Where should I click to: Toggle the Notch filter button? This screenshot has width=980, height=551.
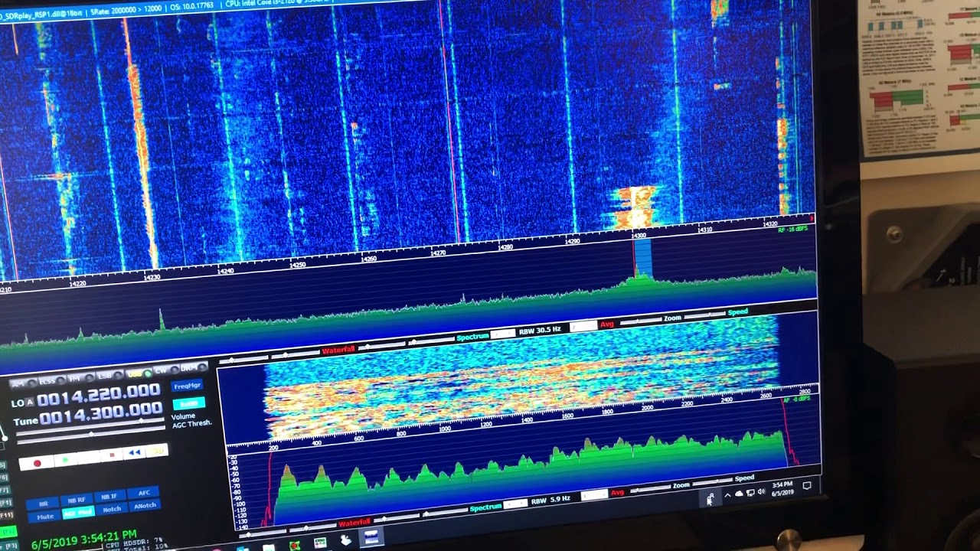(x=112, y=509)
